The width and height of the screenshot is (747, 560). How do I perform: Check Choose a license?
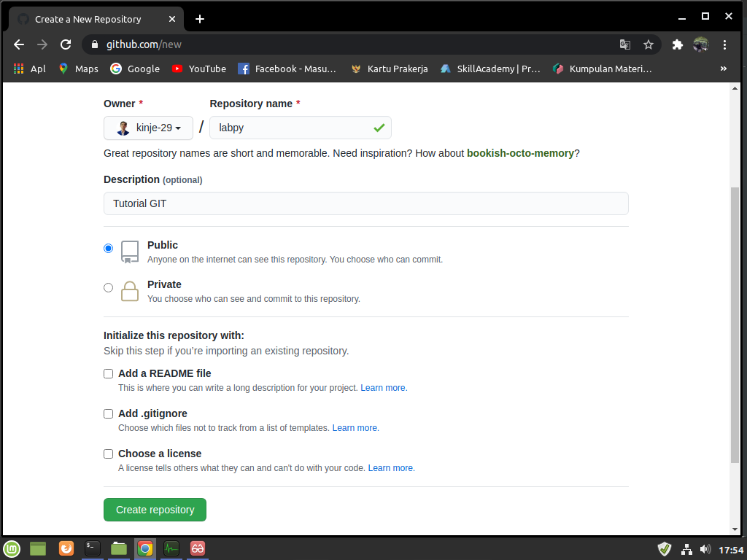[108, 454]
